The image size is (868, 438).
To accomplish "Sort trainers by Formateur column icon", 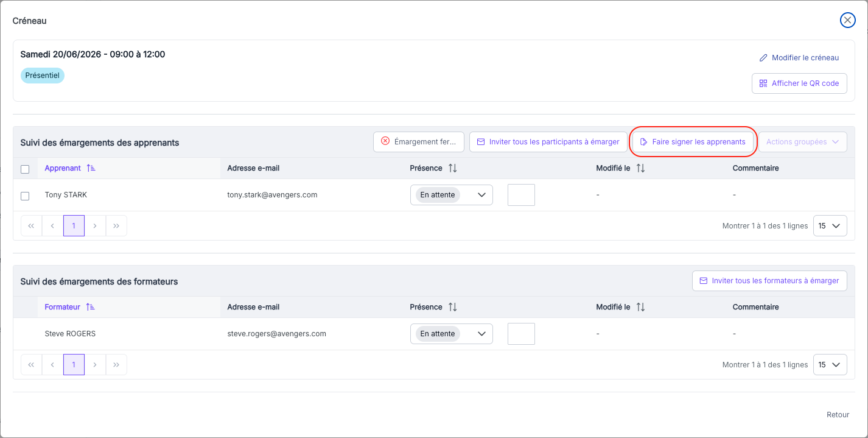I will 90,307.
